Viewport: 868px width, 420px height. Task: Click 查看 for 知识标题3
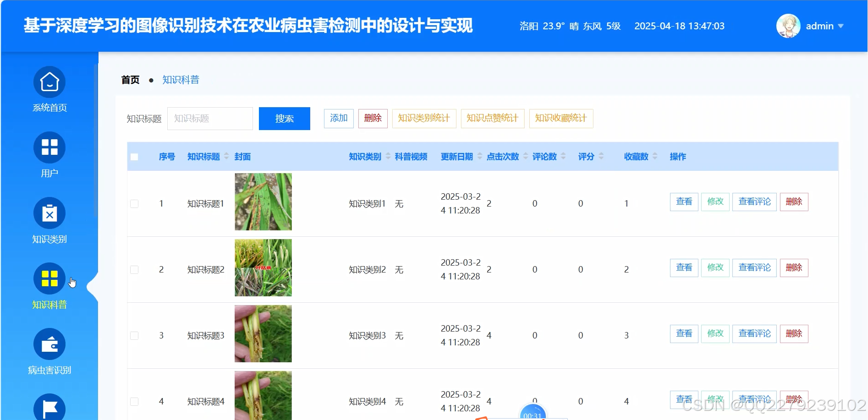click(684, 333)
